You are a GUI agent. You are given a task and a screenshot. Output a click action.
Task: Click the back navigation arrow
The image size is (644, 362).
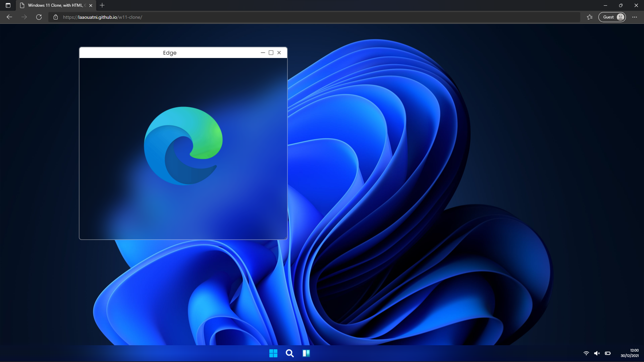(x=9, y=17)
